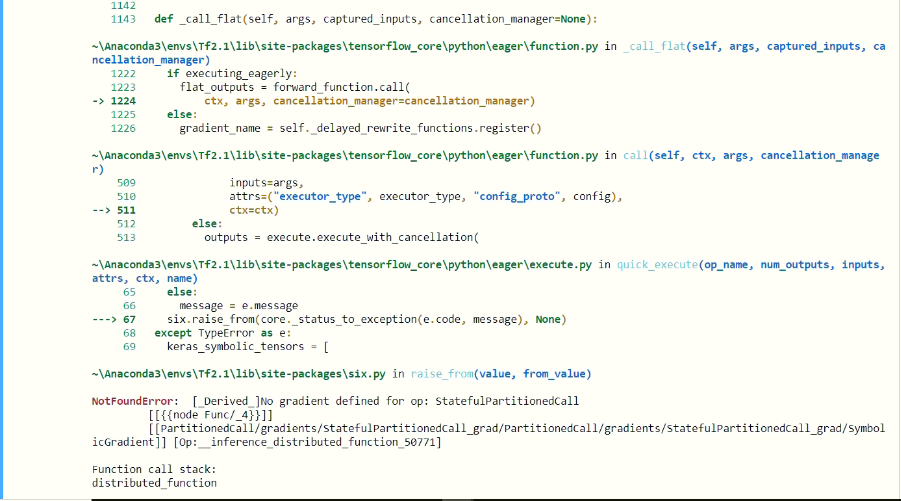Click "outputs = execute.execute_with_cancellation(" line

coord(341,237)
